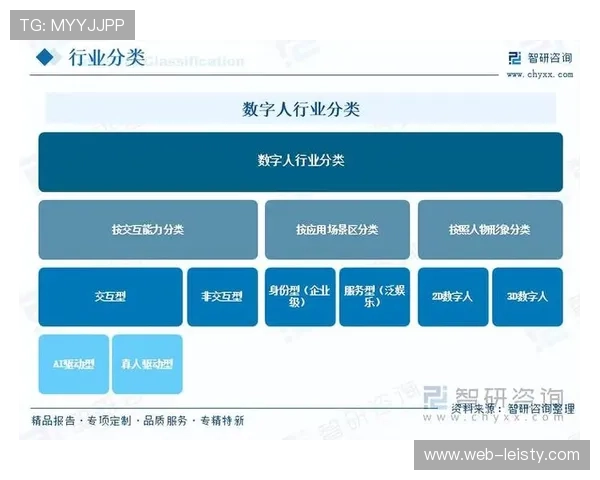Click the 精品报告·专项定制 footer slogan
This screenshot has width=600, height=480.
[x=138, y=421]
